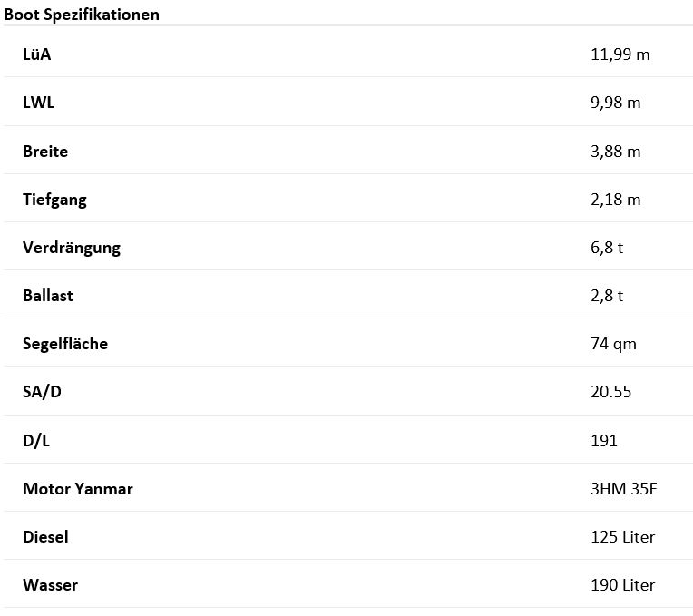The height and width of the screenshot is (616, 693).
Task: Select the Segelfläche label
Action: click(x=65, y=344)
